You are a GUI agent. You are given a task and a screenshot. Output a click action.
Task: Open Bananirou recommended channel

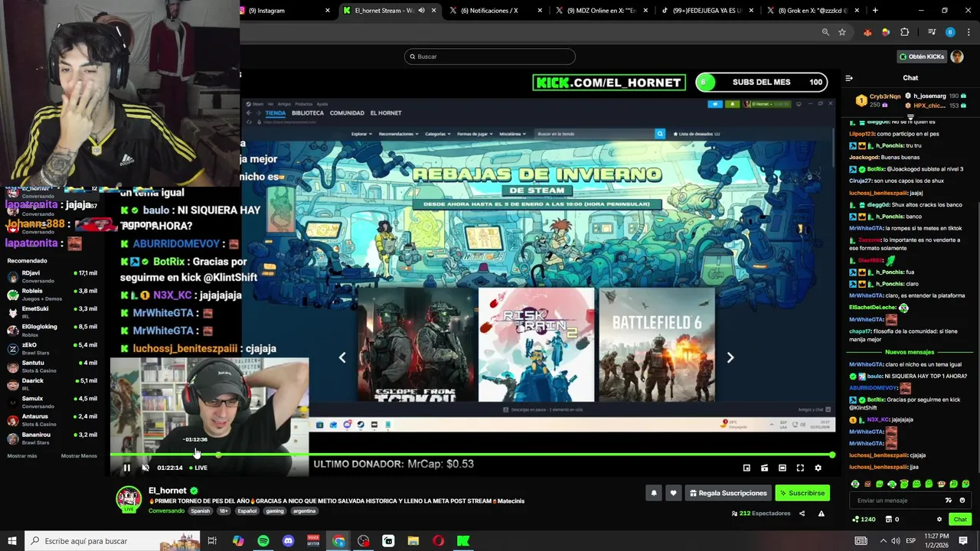click(52, 438)
